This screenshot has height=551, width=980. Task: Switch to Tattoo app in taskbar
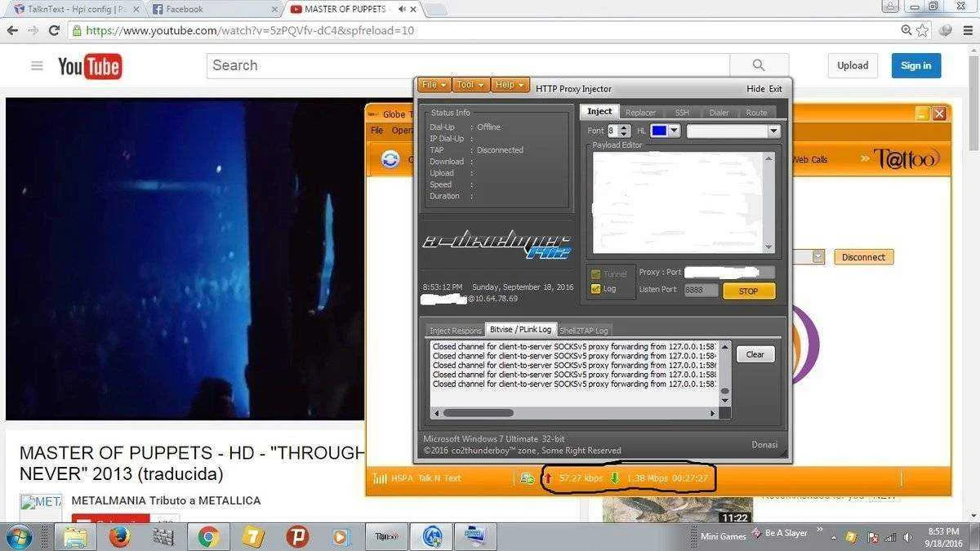(386, 537)
